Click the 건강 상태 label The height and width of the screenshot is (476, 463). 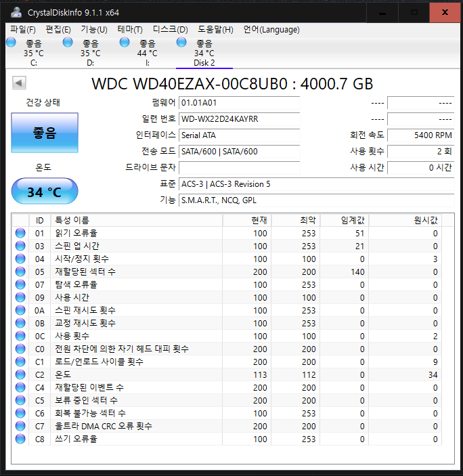pyautogui.click(x=43, y=102)
